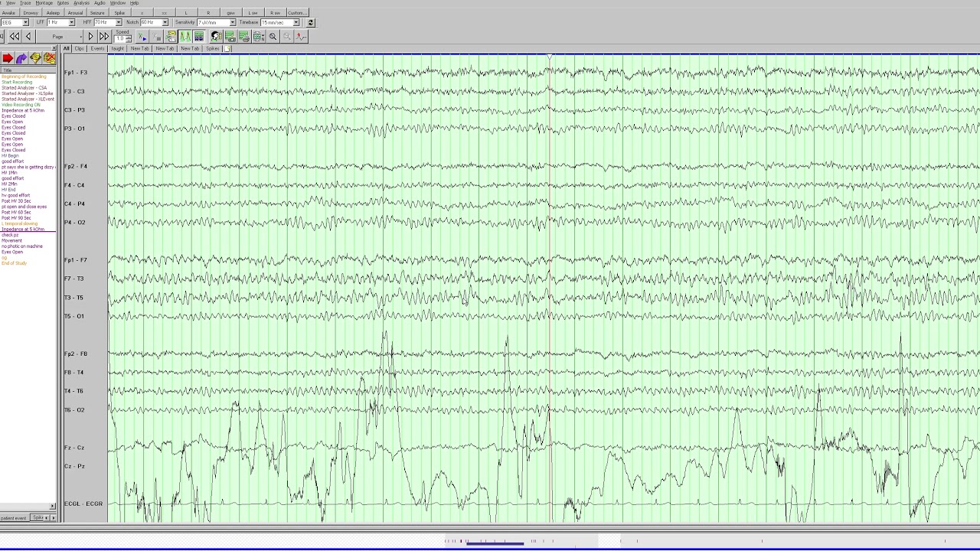Select the Clips tab
980x551 pixels.
coord(80,48)
